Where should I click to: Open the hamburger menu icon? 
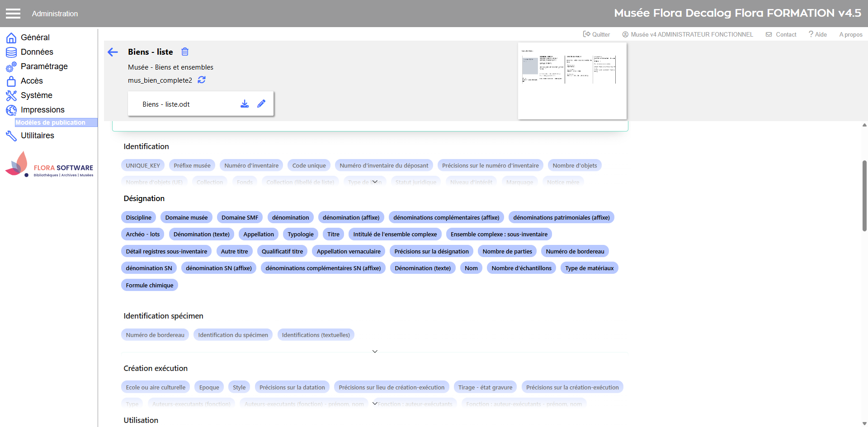click(13, 14)
